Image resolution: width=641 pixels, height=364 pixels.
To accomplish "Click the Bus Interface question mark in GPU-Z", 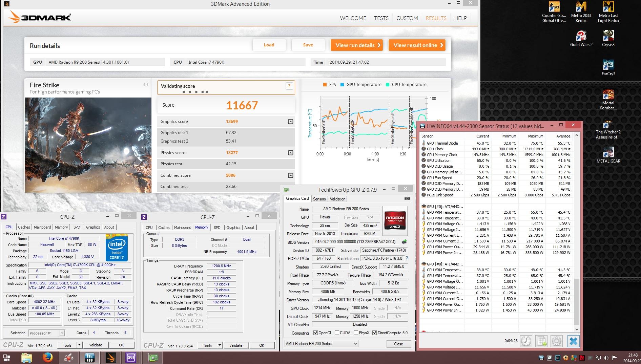I will pyautogui.click(x=407, y=258).
